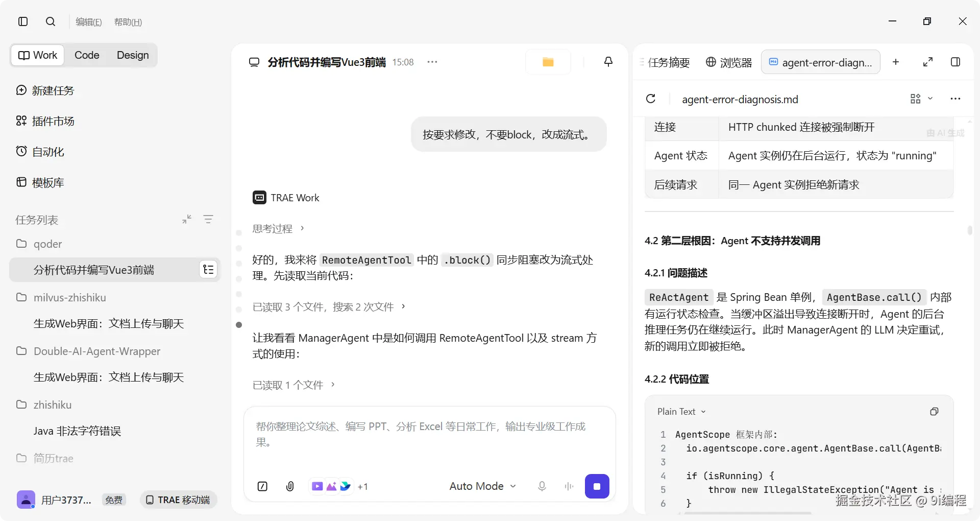Switch to the Design mode tab

pos(133,55)
